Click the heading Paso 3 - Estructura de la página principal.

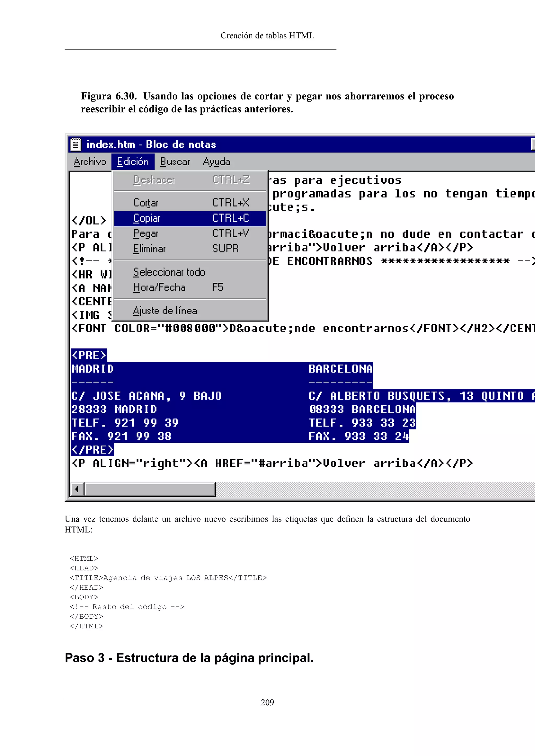tap(189, 658)
